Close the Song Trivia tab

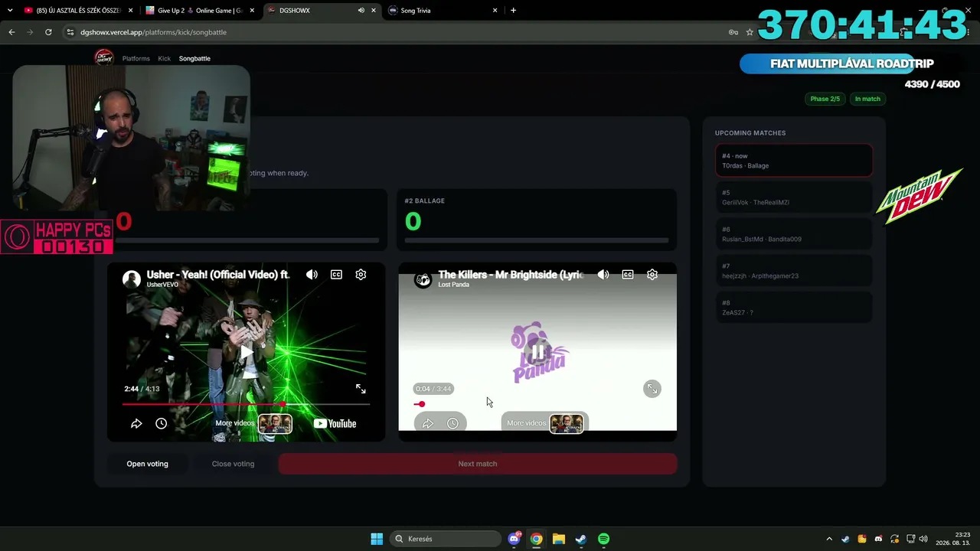pos(495,11)
